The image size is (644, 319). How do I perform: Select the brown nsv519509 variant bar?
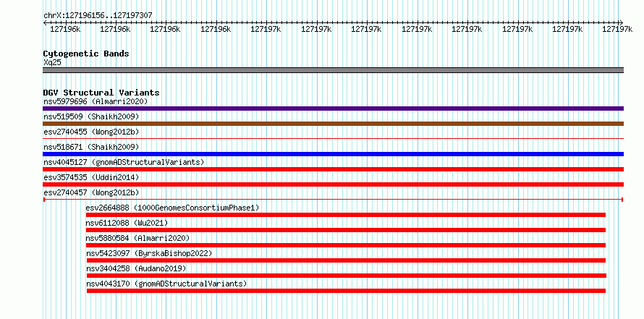pos(333,124)
